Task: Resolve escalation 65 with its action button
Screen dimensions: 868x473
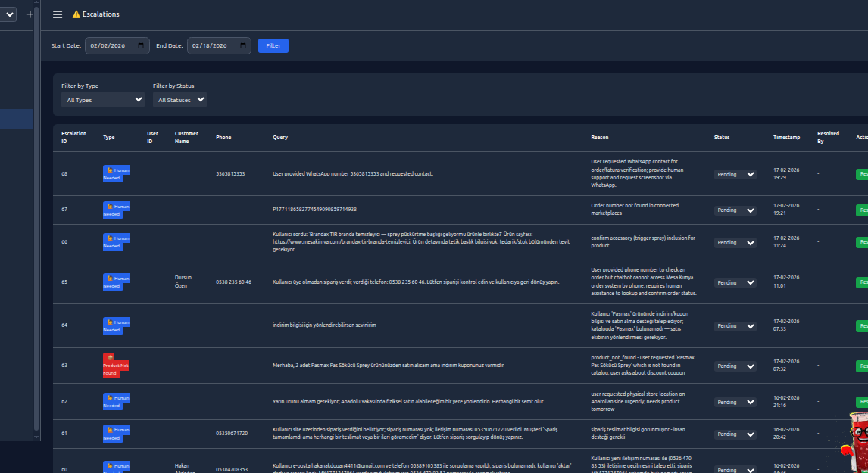Action: point(863,282)
